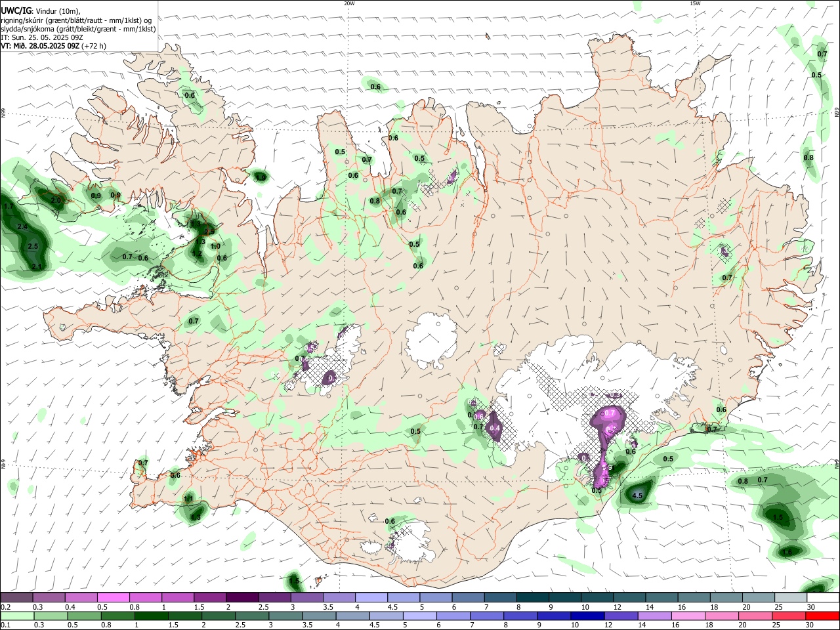Select the 1.1 value near the southwest peninsula
840x630 pixels.
coord(188,499)
